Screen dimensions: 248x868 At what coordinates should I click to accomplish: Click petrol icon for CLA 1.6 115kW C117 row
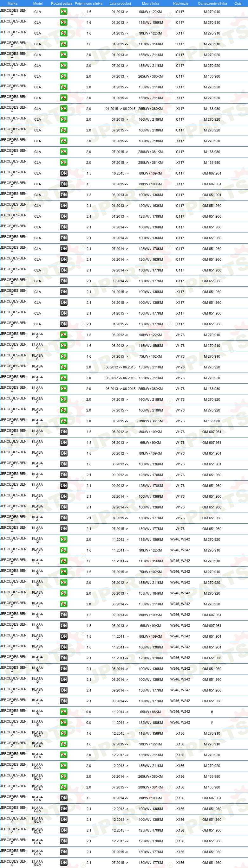(x=63, y=22)
